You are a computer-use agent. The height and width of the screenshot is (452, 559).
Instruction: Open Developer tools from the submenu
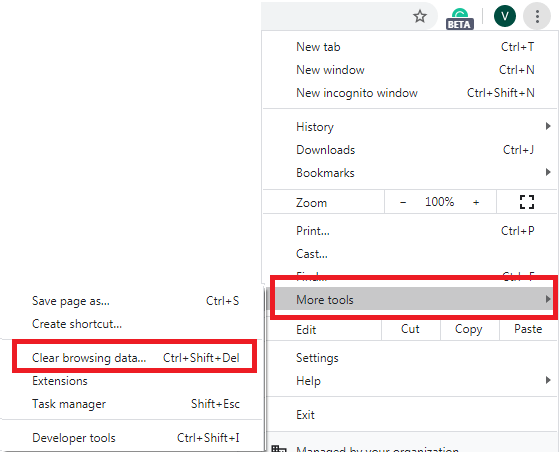click(132, 438)
